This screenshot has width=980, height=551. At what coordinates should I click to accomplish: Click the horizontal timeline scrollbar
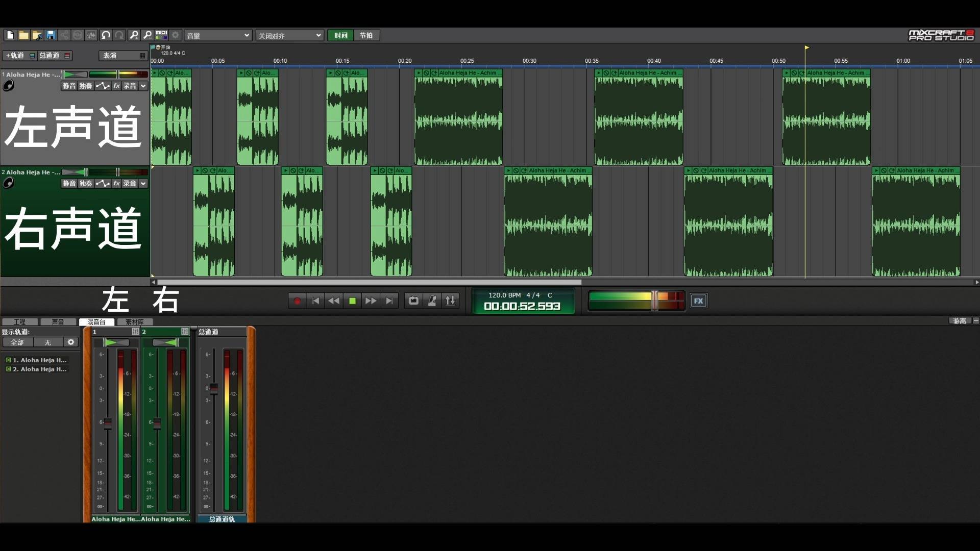click(369, 282)
